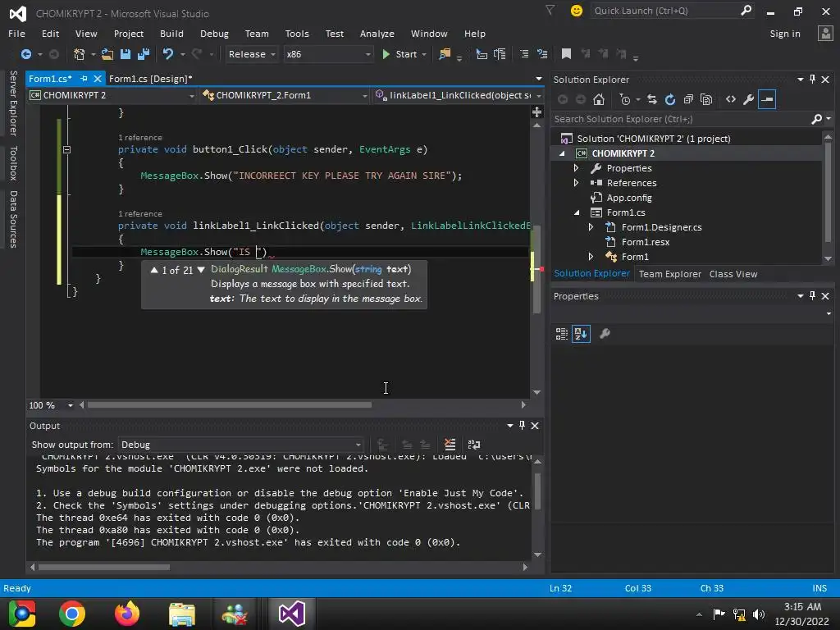The image size is (840, 630).
Task: Toggle Preview Selected Items in Solution Explorer
Action: point(767,99)
